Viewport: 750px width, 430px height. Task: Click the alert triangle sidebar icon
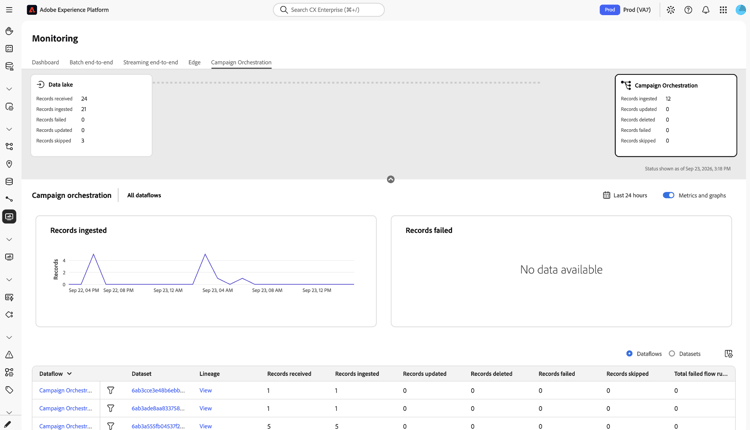pos(9,355)
